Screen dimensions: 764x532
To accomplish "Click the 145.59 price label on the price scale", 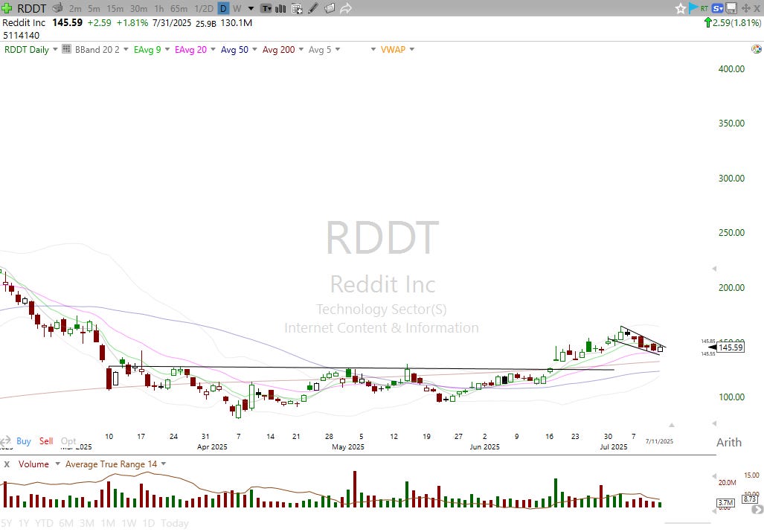I will [x=730, y=347].
